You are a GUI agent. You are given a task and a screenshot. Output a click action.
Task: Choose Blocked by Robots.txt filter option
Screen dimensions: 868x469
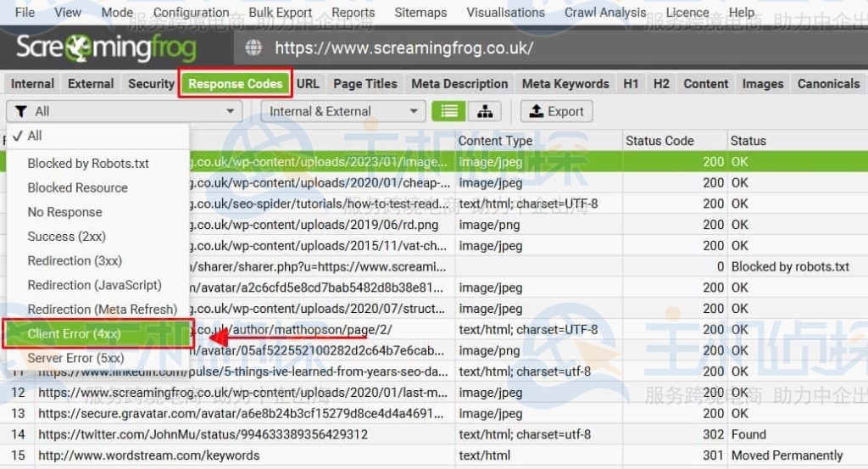tap(88, 164)
